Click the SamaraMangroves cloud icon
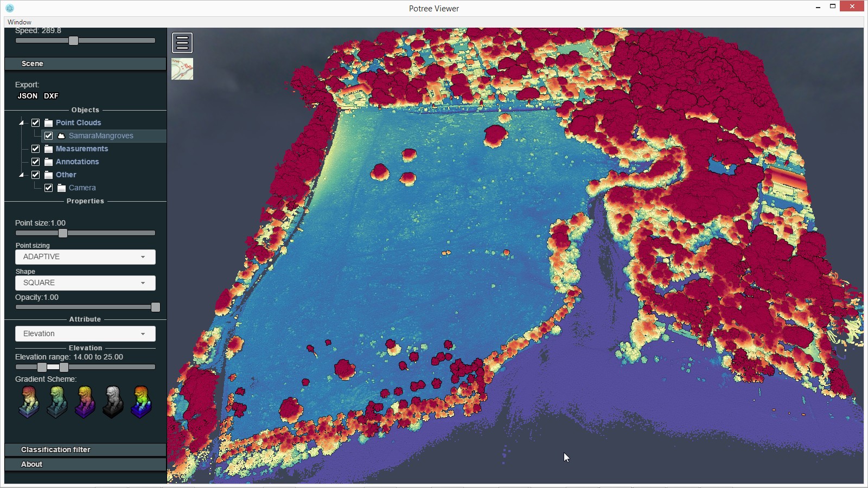The width and height of the screenshot is (868, 488). (61, 136)
